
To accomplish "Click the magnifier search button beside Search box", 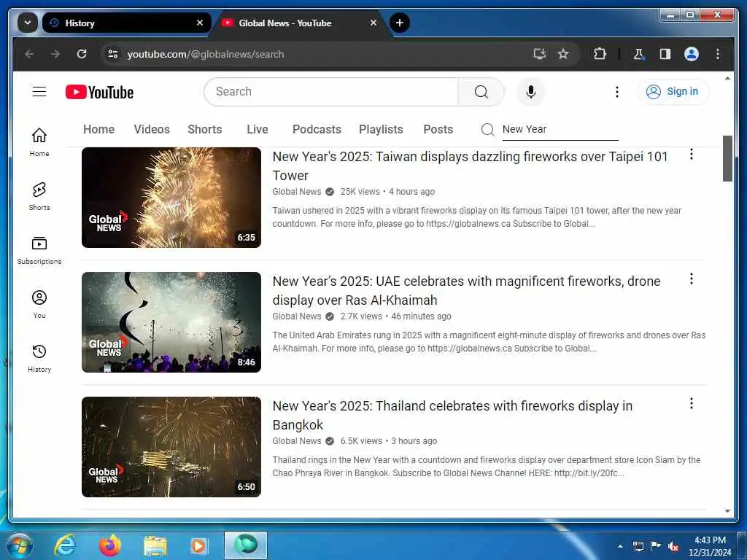I will (x=481, y=91).
